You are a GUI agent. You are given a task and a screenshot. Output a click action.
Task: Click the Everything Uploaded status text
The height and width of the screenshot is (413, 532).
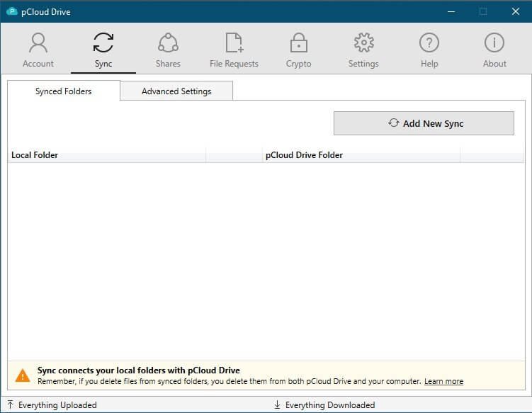(57, 405)
